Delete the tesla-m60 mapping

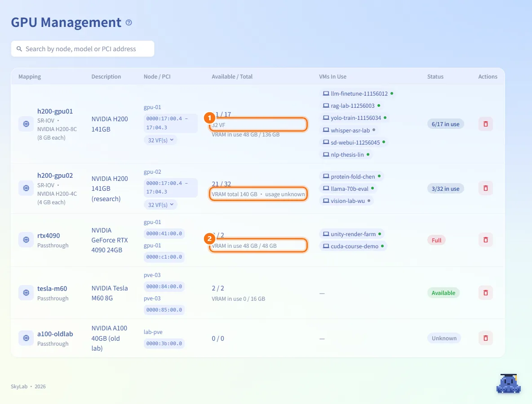[486, 293]
